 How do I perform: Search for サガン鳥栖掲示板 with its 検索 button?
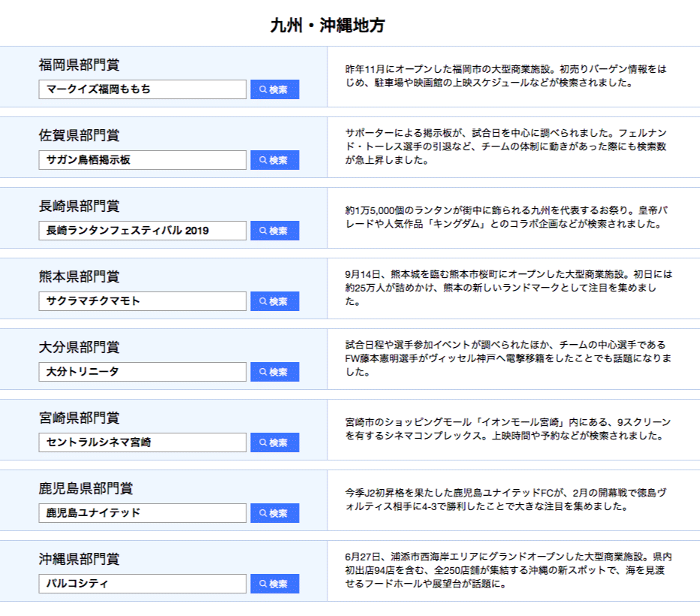pyautogui.click(x=274, y=160)
